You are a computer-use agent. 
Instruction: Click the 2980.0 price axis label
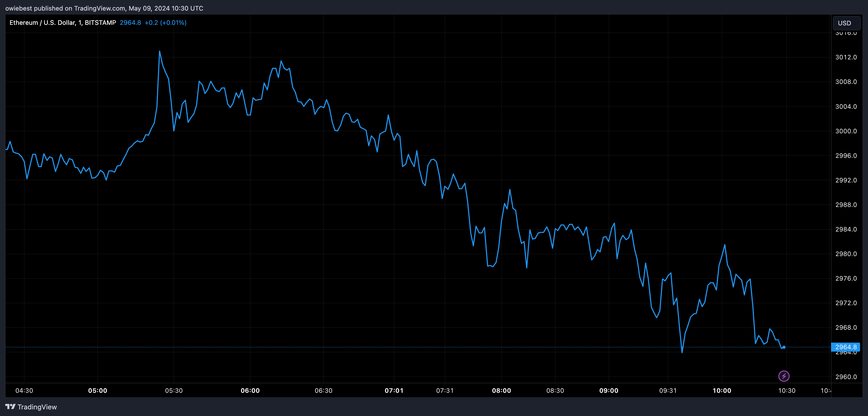pyautogui.click(x=846, y=254)
